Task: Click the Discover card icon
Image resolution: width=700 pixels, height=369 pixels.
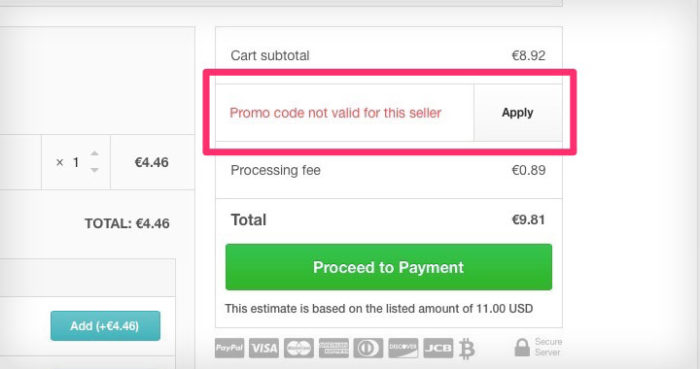Action: [403, 348]
